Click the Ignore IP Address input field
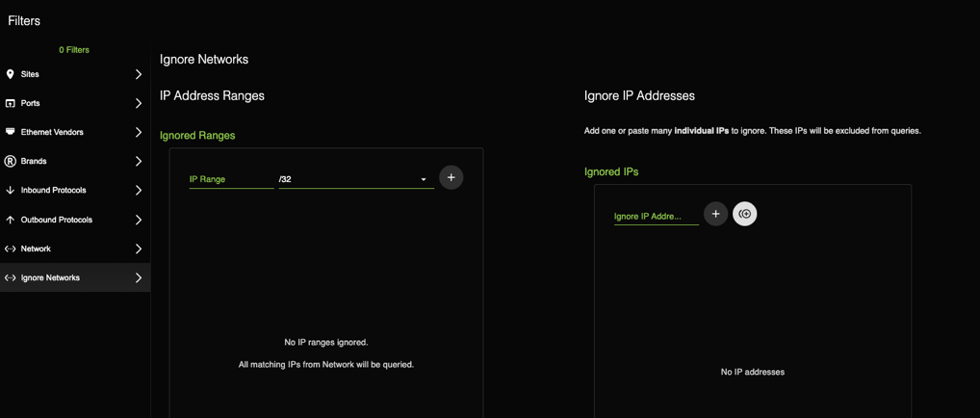 point(657,216)
